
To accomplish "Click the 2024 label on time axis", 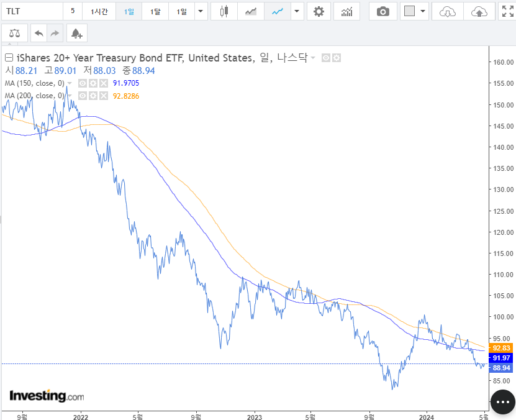I will tap(427, 417).
